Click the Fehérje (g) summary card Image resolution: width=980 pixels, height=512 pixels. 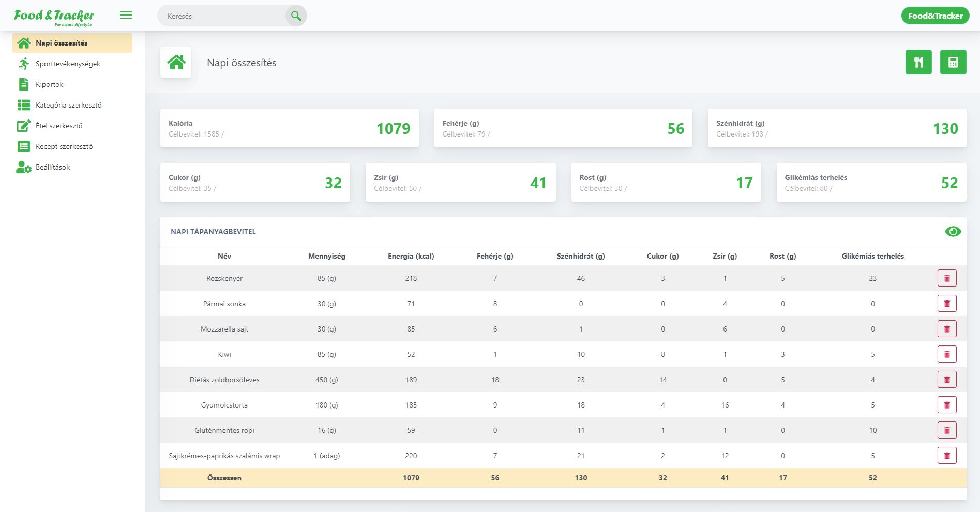tap(563, 128)
